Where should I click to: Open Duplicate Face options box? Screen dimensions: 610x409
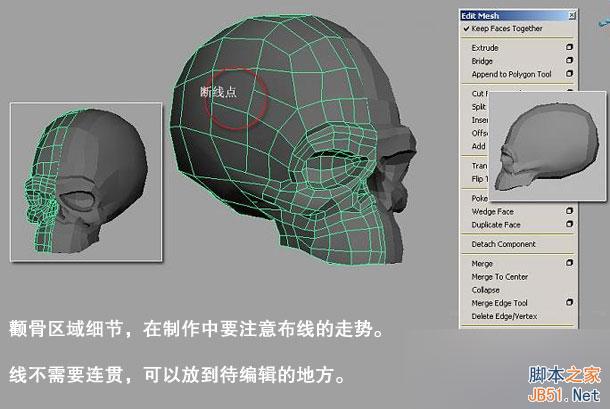click(x=569, y=224)
